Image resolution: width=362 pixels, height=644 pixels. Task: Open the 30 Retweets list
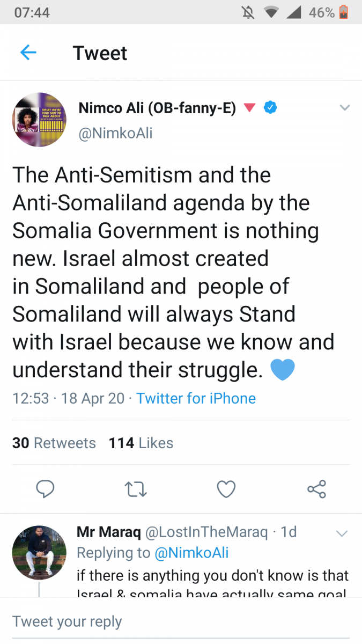[54, 443]
